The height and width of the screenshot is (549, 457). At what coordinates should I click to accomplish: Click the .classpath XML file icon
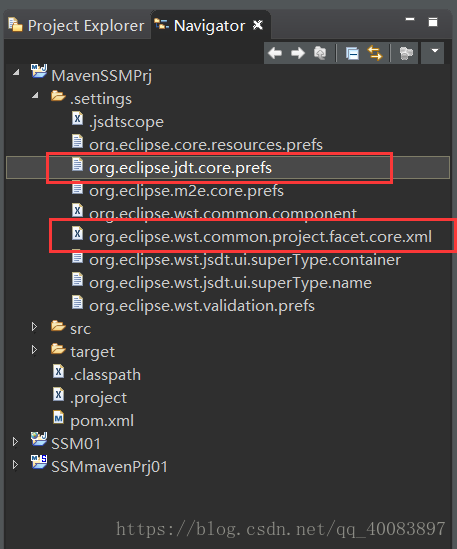58,371
